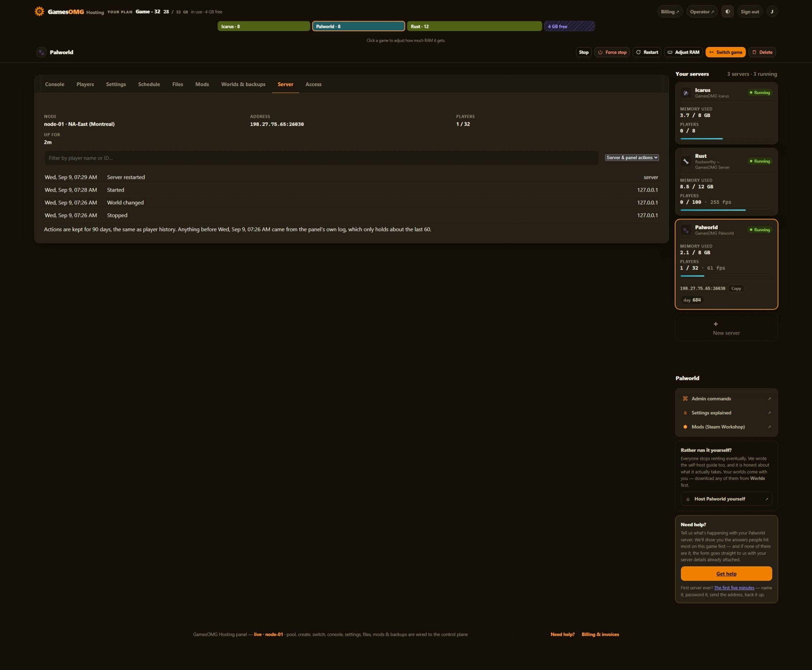Open the Players tab
Image resolution: width=812 pixels, height=670 pixels.
click(x=85, y=84)
